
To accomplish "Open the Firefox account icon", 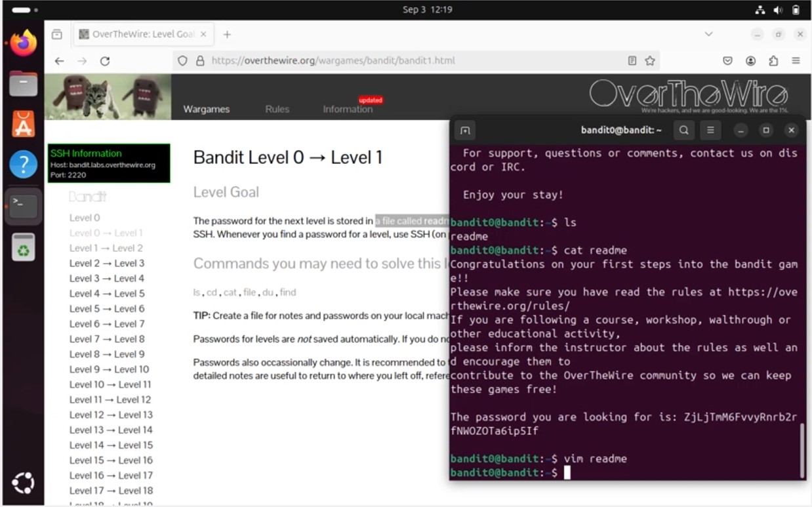I will tap(750, 61).
